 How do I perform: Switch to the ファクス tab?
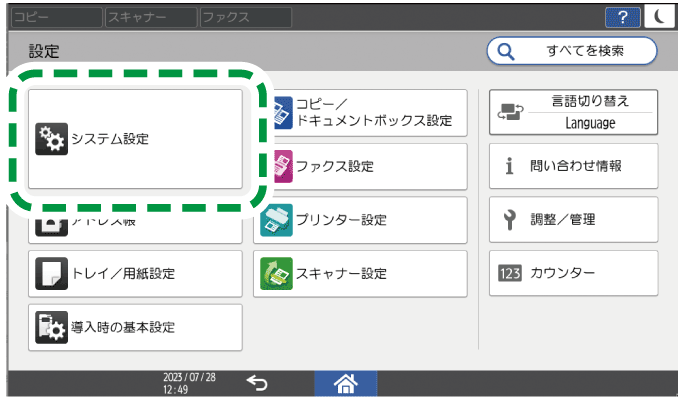point(246,17)
